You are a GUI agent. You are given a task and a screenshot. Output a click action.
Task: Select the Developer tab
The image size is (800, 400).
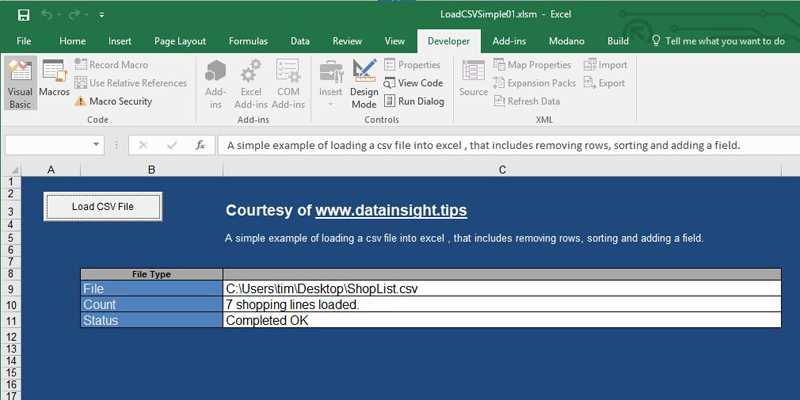tap(448, 41)
